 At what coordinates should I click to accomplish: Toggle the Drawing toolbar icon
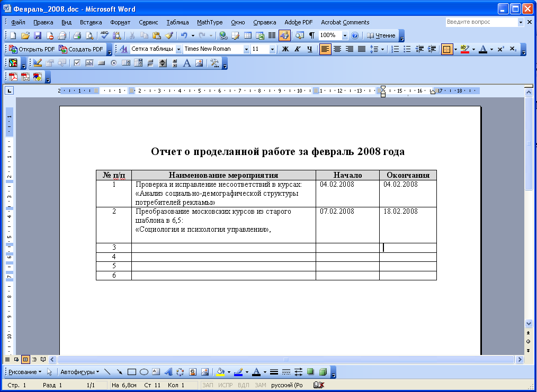pyautogui.click(x=284, y=35)
